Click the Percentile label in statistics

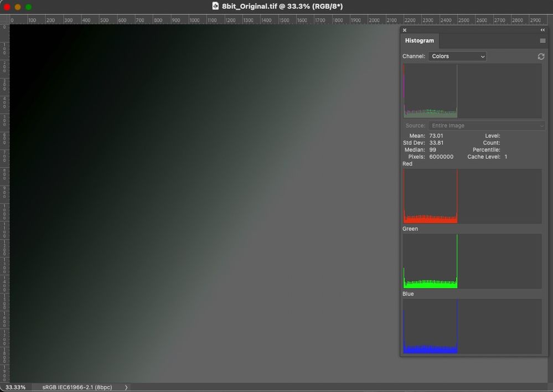[487, 150]
